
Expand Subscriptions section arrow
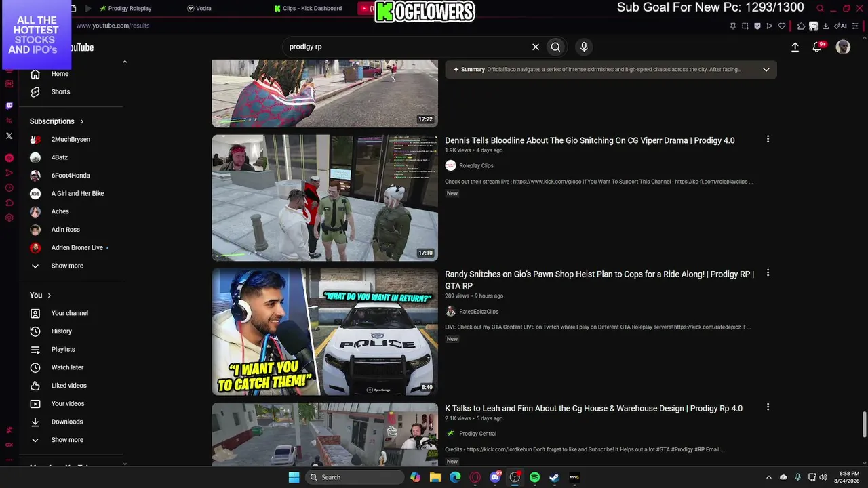[x=82, y=121]
